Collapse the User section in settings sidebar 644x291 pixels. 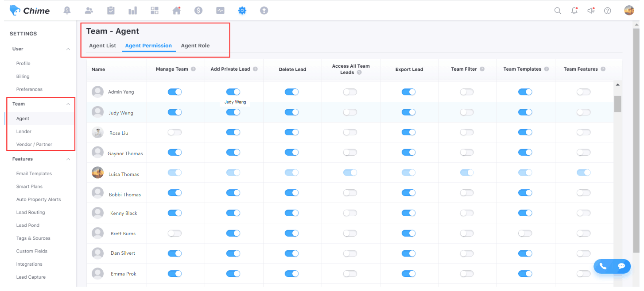pos(68,49)
